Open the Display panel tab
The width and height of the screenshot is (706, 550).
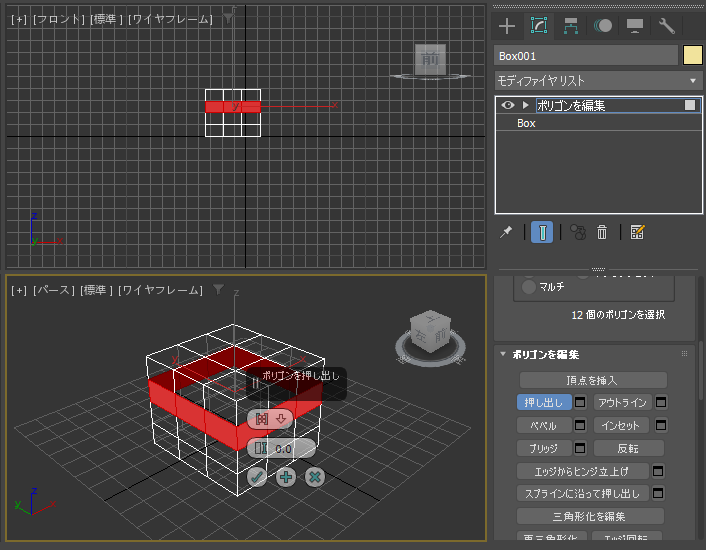[635, 26]
